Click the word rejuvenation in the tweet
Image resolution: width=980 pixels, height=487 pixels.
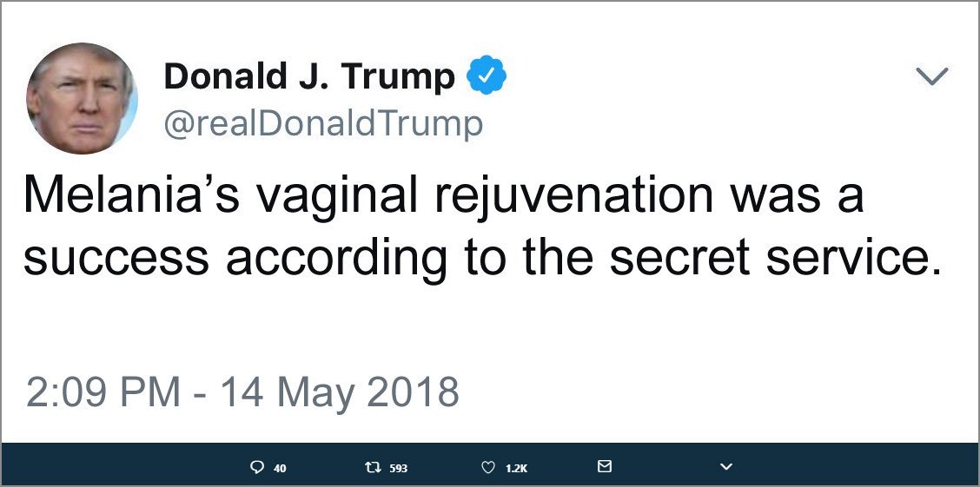pyautogui.click(x=572, y=194)
